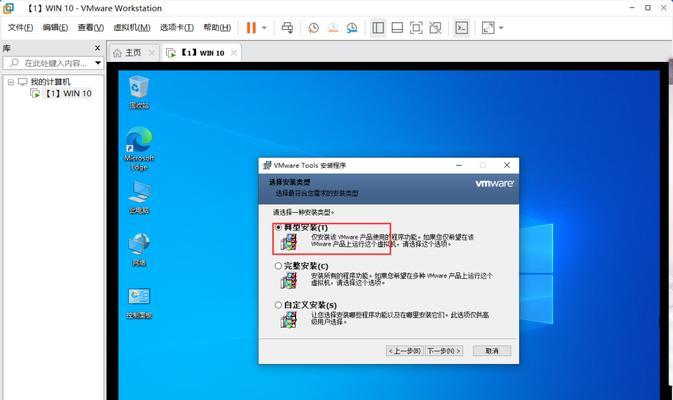Click the typical install package icon
The width and height of the screenshot is (673, 400).
tap(289, 242)
